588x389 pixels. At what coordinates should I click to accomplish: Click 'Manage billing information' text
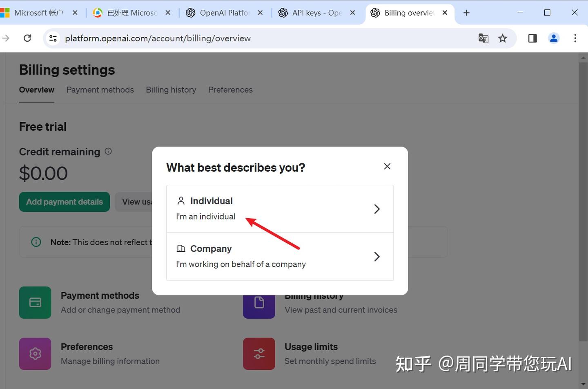click(x=110, y=361)
